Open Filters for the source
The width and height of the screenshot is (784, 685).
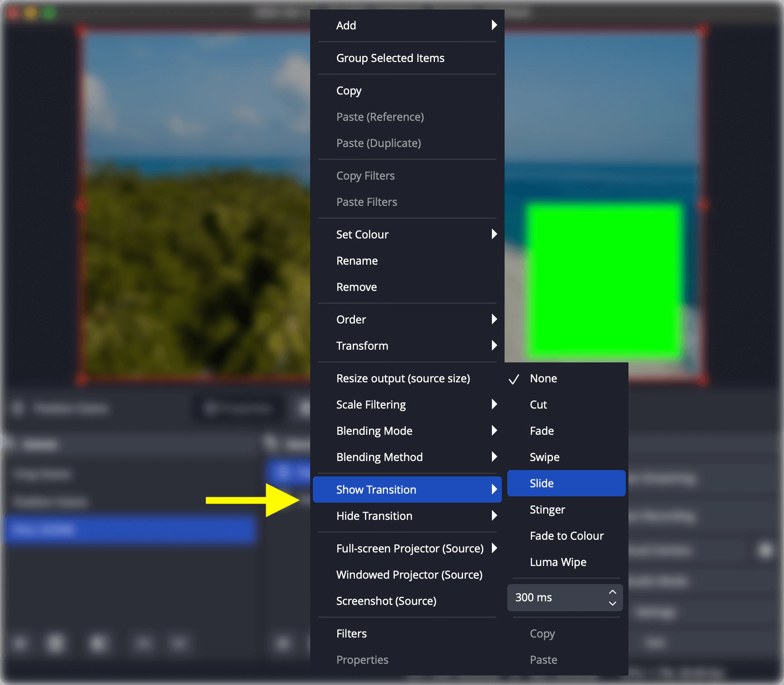pos(351,634)
